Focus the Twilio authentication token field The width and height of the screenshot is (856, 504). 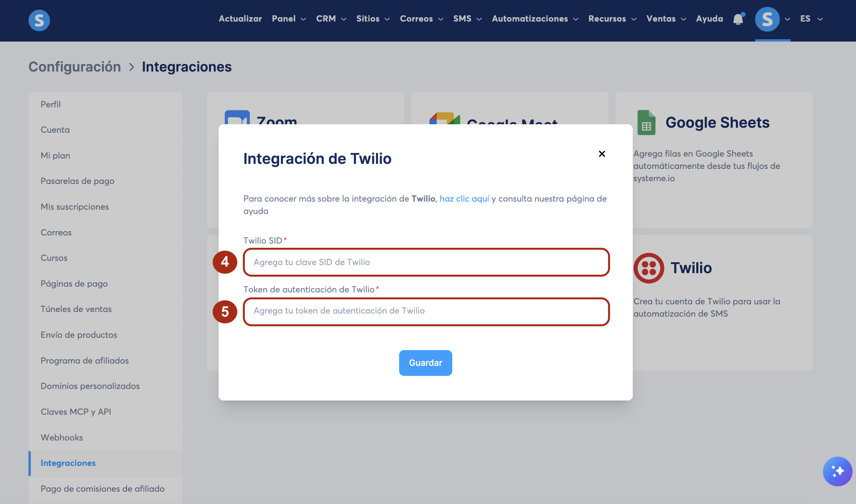(x=426, y=311)
